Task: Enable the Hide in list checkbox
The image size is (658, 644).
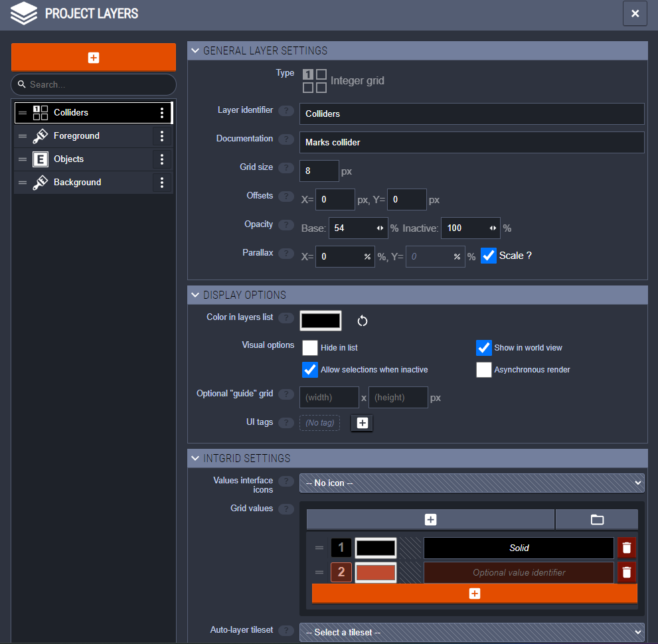Action: 310,347
